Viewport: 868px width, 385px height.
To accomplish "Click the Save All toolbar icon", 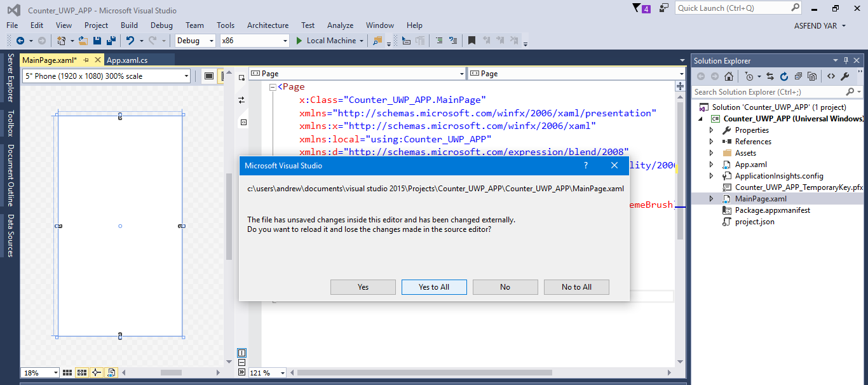I will pyautogui.click(x=111, y=41).
